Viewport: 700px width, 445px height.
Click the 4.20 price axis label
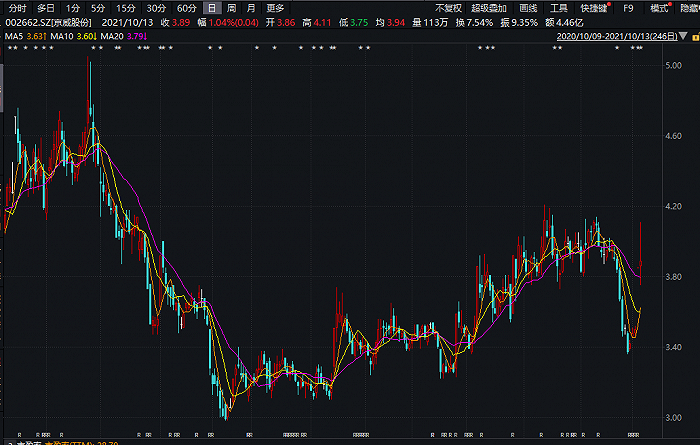[674, 207]
